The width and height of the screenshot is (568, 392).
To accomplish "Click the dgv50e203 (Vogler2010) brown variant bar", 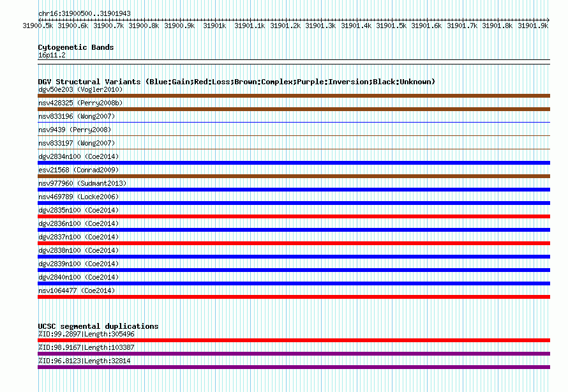I will point(294,96).
